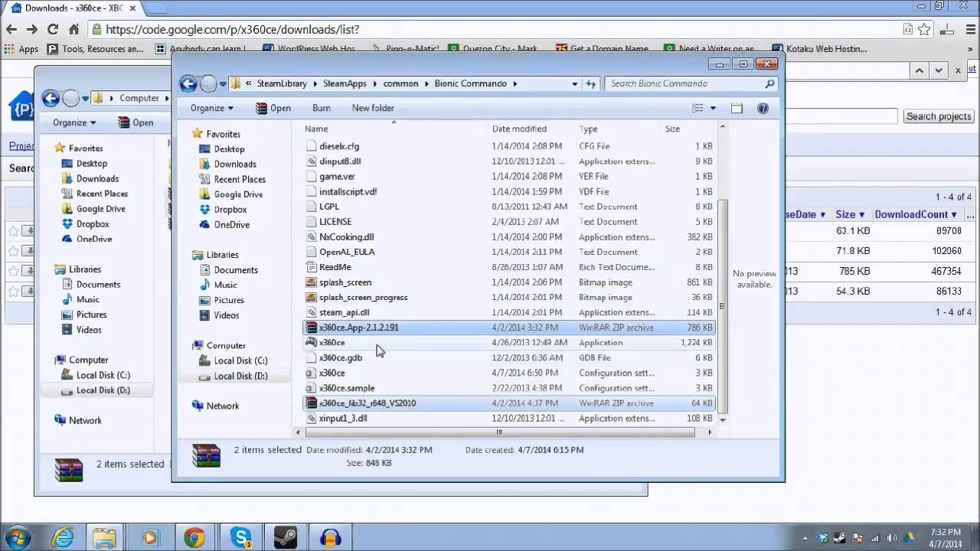Open Steam from the taskbar
This screenshot has width=980, height=551.
[x=286, y=537]
